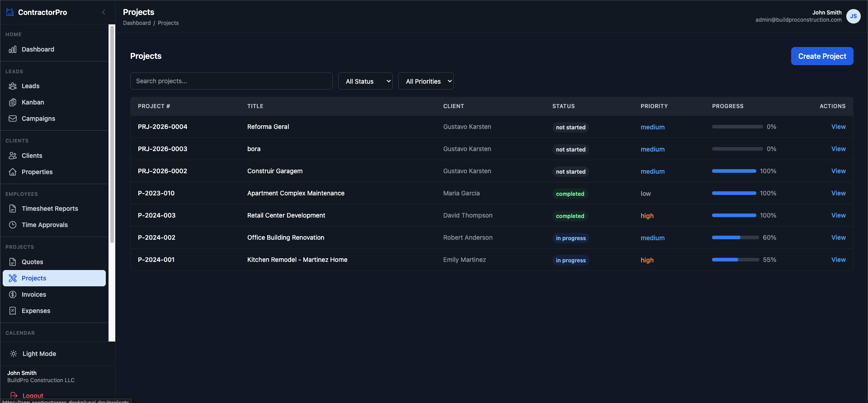This screenshot has width=868, height=403.
Task: Click the Dashboard bar chart icon
Action: (13, 49)
